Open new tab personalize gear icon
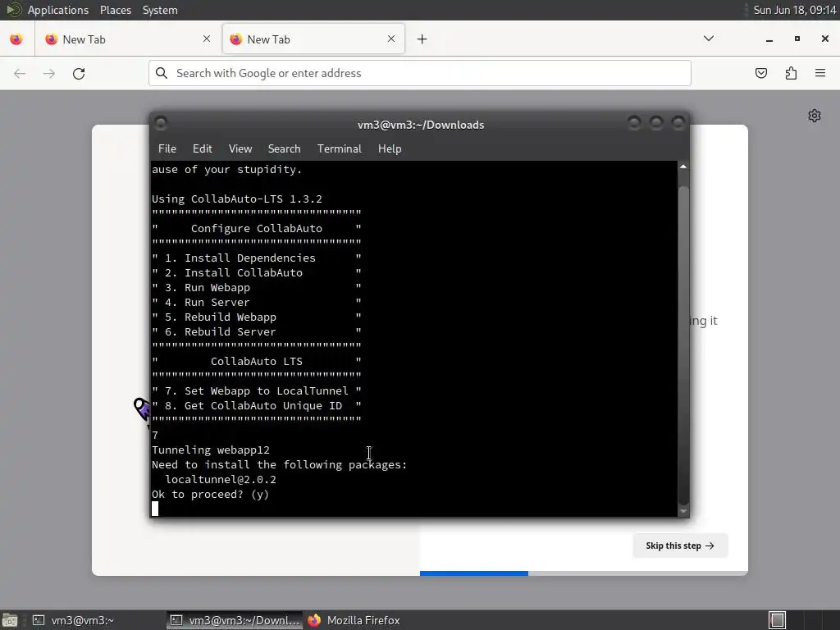The height and width of the screenshot is (630, 840). (815, 116)
